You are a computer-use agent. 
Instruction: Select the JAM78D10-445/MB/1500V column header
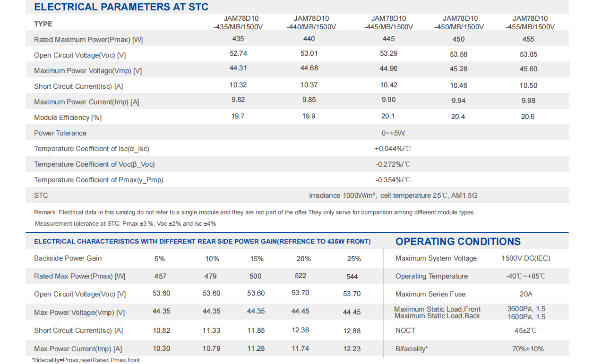(x=388, y=23)
